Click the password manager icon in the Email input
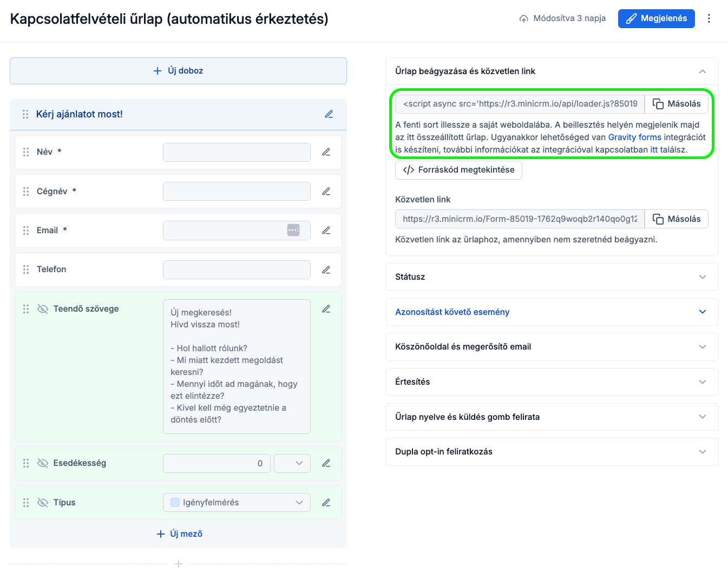The image size is (728, 573). 293,230
